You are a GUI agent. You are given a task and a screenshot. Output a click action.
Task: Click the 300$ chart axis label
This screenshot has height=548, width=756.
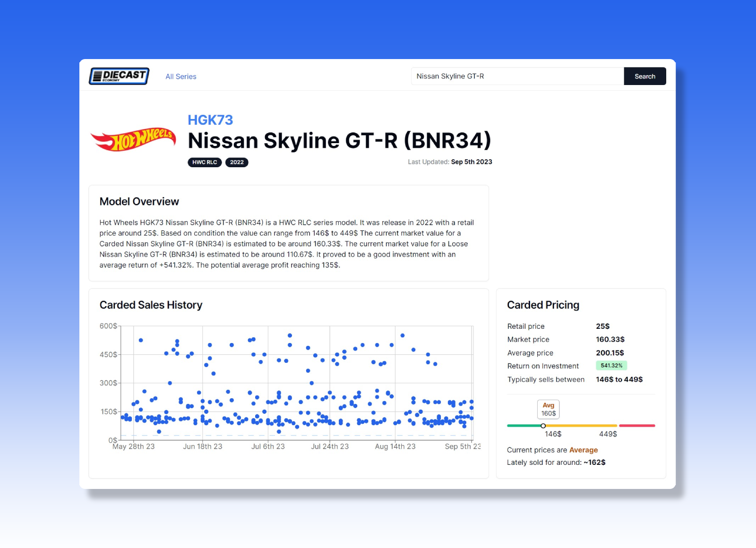coord(108,383)
